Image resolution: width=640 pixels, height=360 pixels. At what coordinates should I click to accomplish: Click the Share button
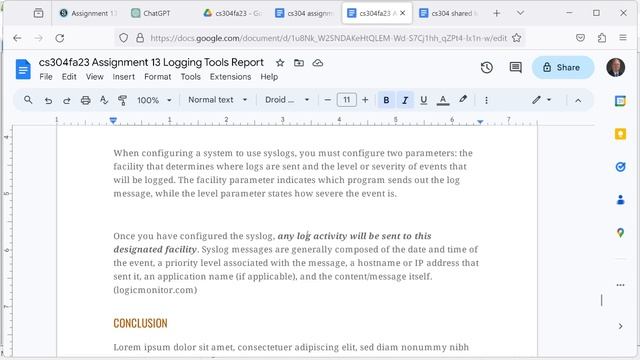point(563,67)
